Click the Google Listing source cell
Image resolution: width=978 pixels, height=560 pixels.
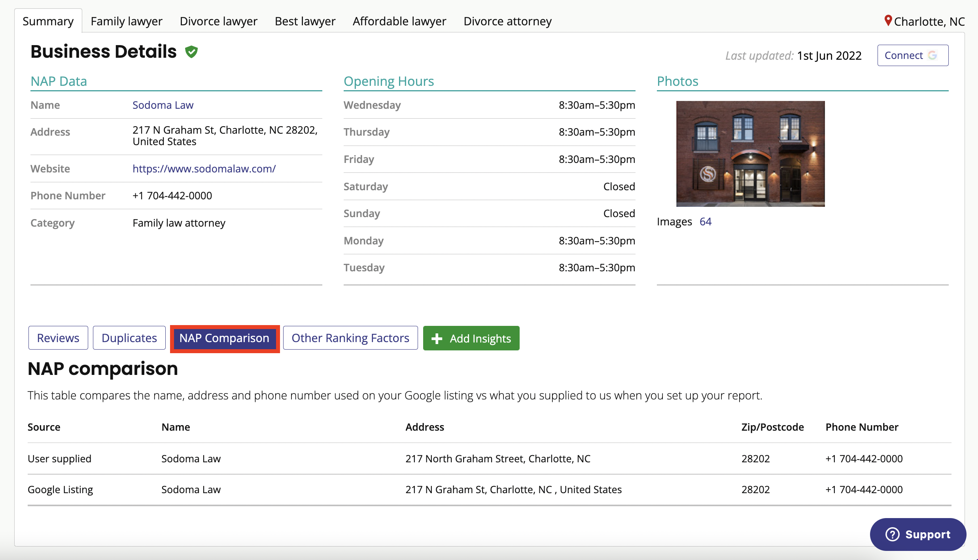[x=60, y=490]
